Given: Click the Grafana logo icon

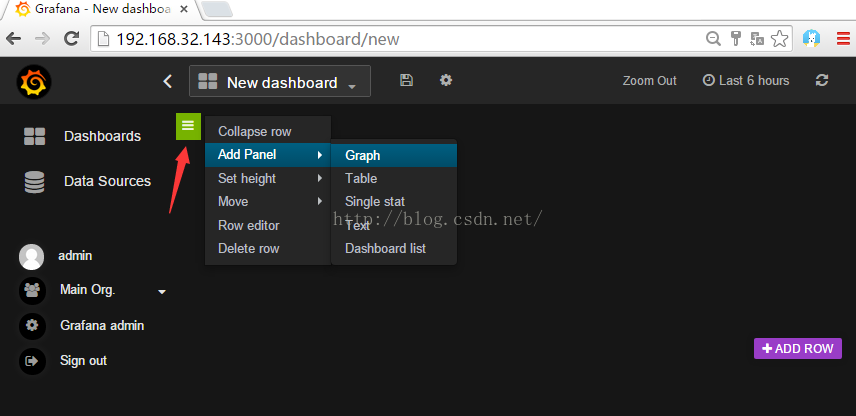Looking at the screenshot, I should [x=33, y=83].
